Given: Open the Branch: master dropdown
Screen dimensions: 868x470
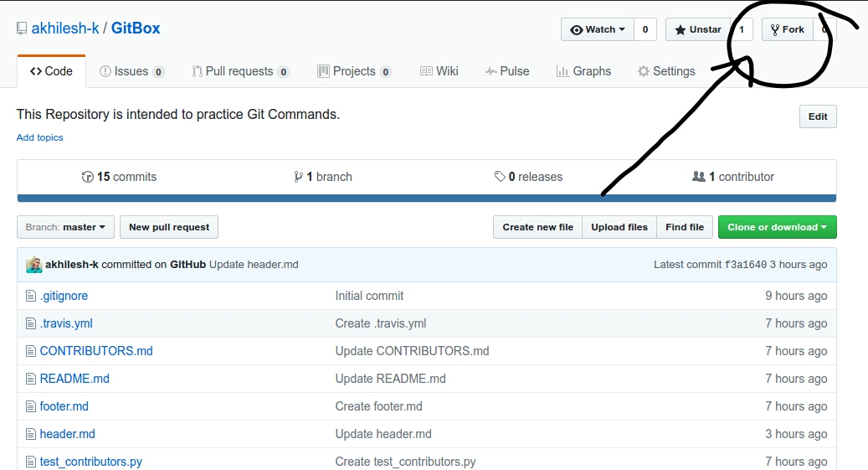Looking at the screenshot, I should click(65, 227).
